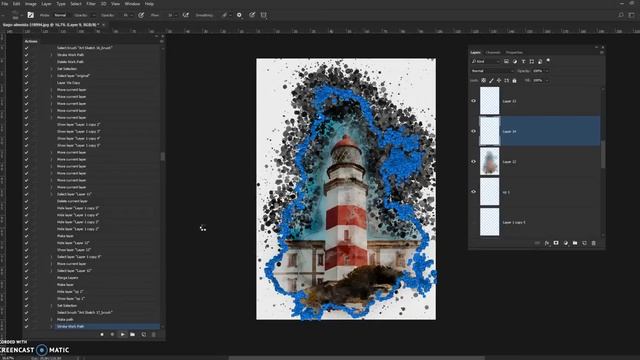Screen dimensions: 640x360
Task: Add layer mask icon
Action: [x=556, y=243]
